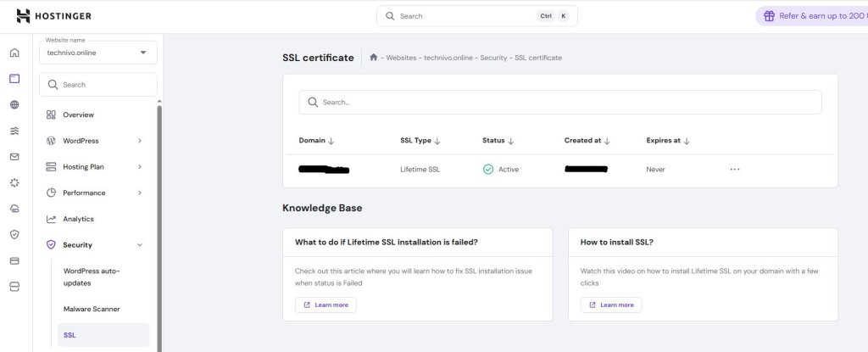This screenshot has height=352, width=868.
Task: Open the Website name dropdown
Action: 97,53
